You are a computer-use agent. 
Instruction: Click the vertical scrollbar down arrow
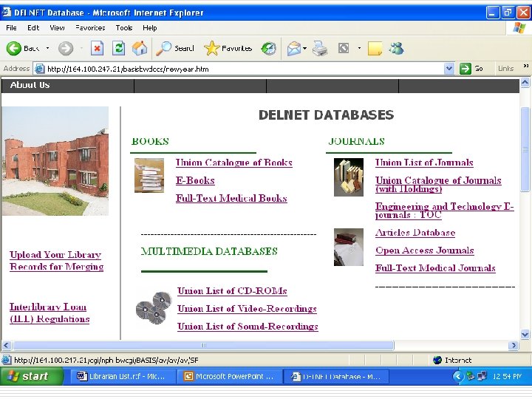click(525, 334)
